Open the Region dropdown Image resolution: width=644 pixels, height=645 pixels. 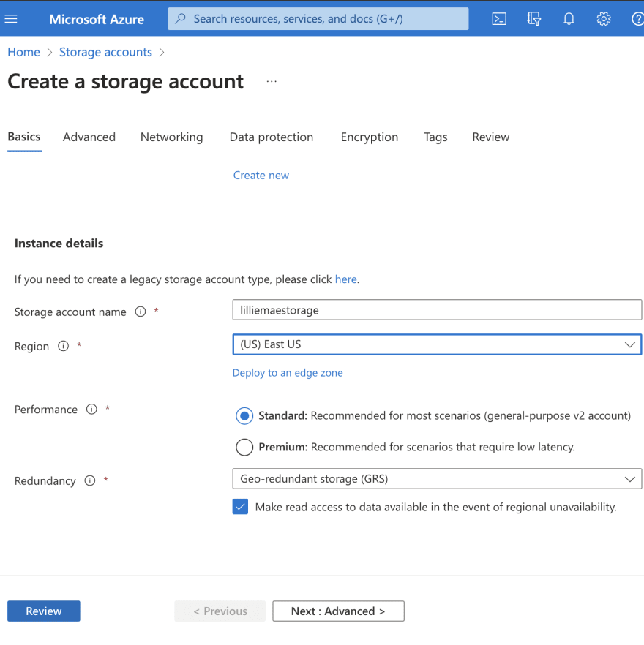pyautogui.click(x=437, y=344)
